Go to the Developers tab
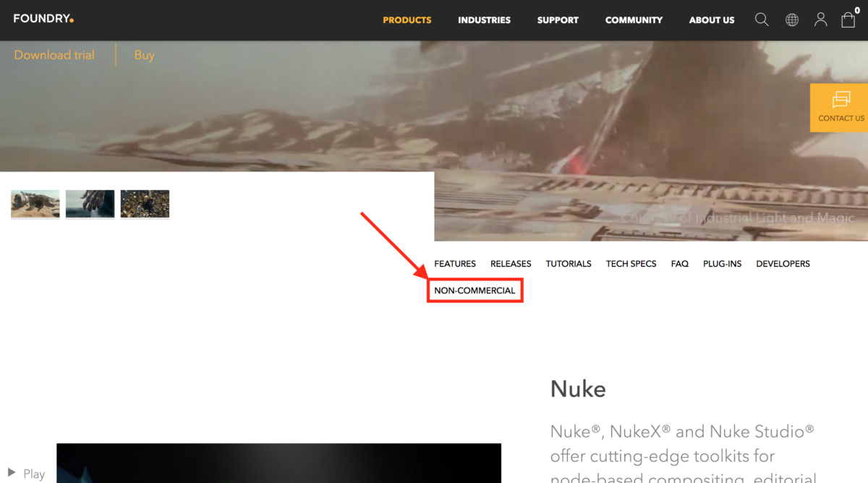 tap(783, 264)
